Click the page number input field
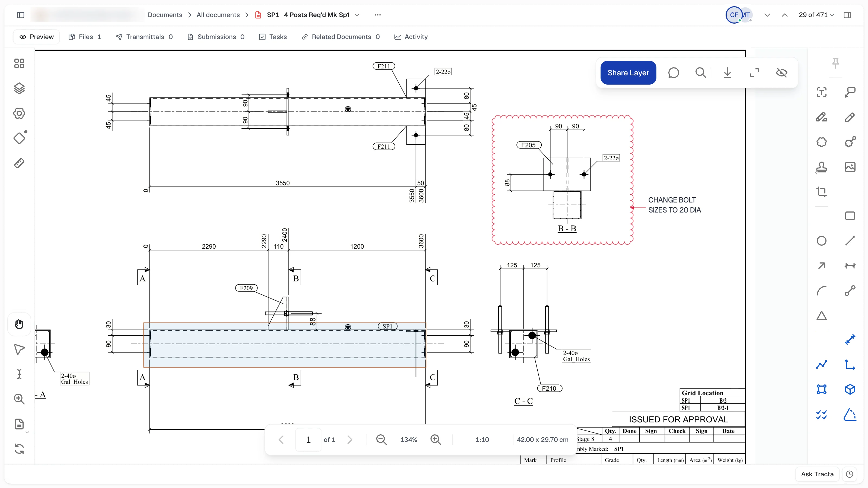 (308, 439)
